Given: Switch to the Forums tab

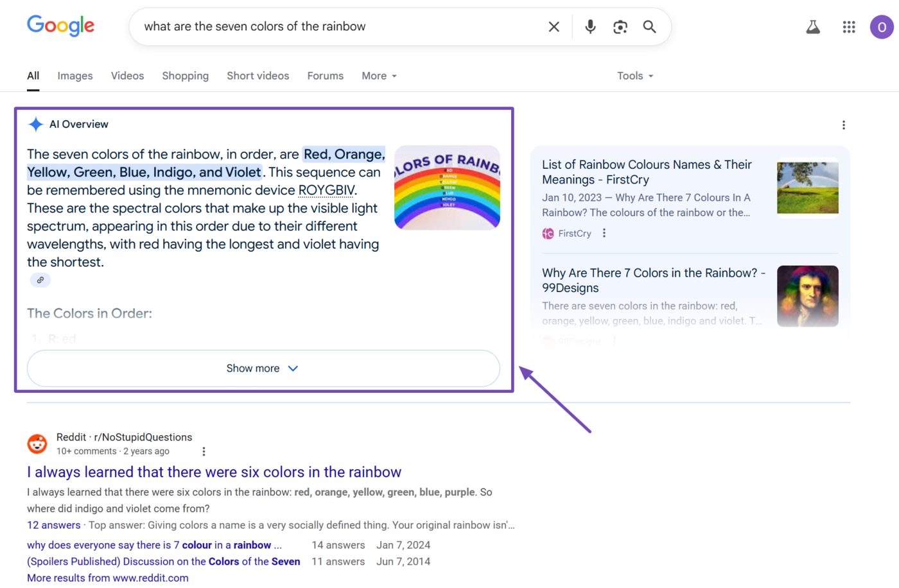Looking at the screenshot, I should point(326,76).
